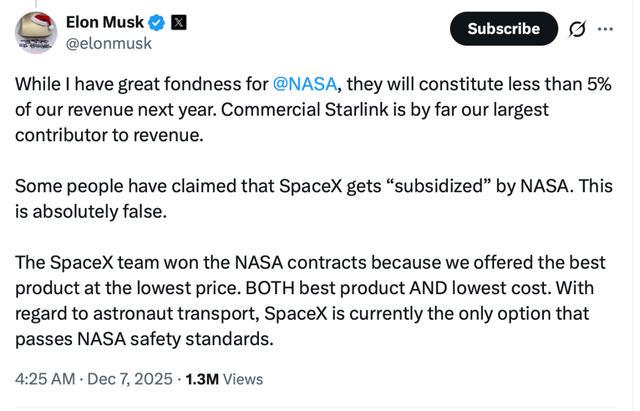Open Elon Musk's profile picture
640x411 pixels.
(35, 32)
